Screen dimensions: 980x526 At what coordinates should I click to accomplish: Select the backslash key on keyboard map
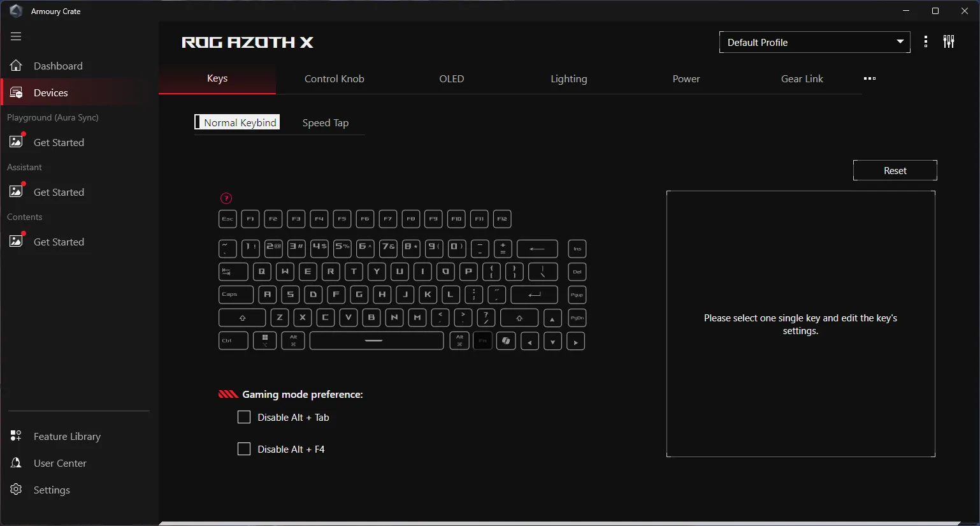coord(543,272)
